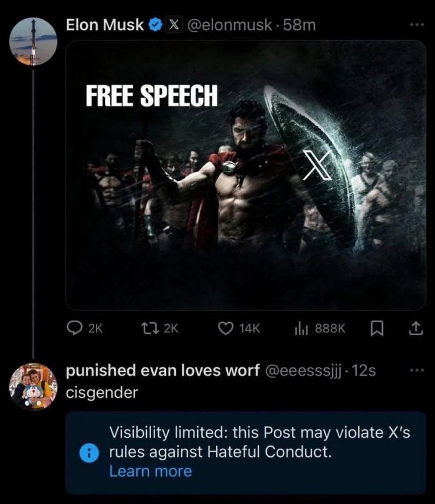View analytics showing 888K views
Image resolution: width=435 pixels, height=504 pixels.
pos(317,328)
